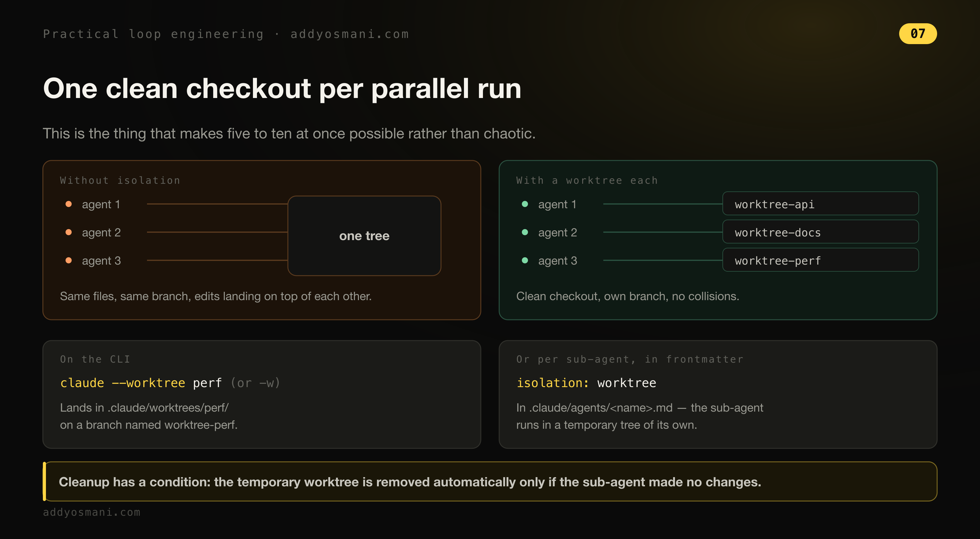Click the 'worktree-perf' box
The width and height of the screenshot is (980, 539).
[x=821, y=260]
